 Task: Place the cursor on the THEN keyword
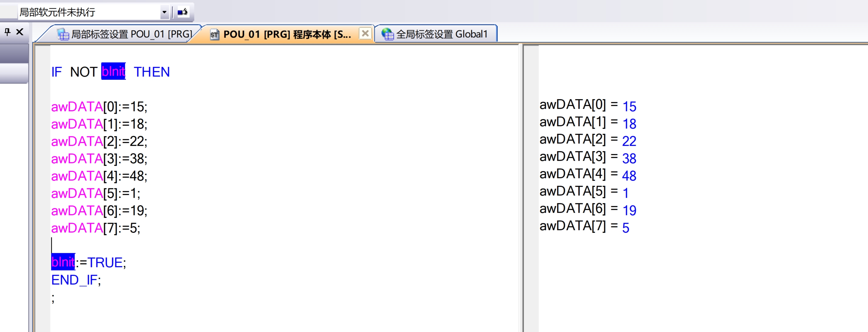point(152,72)
